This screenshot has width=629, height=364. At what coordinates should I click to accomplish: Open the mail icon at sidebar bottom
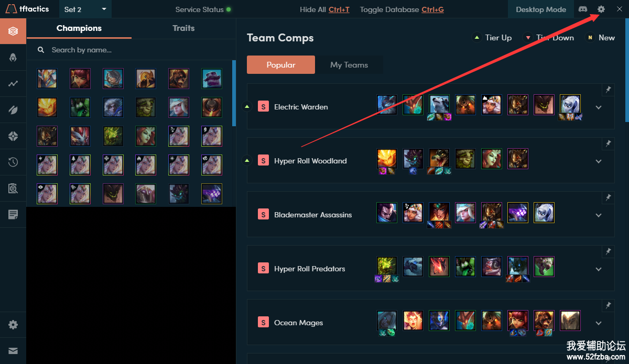tap(13, 351)
